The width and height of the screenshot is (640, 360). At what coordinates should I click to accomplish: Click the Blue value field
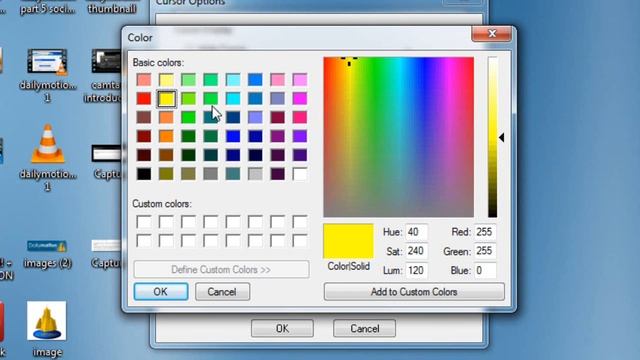485,270
